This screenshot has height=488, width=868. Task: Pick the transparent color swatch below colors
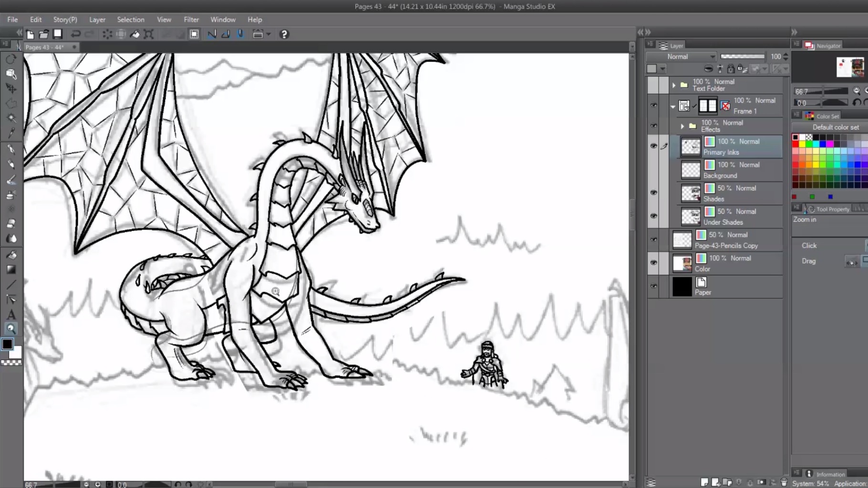tap(11, 363)
